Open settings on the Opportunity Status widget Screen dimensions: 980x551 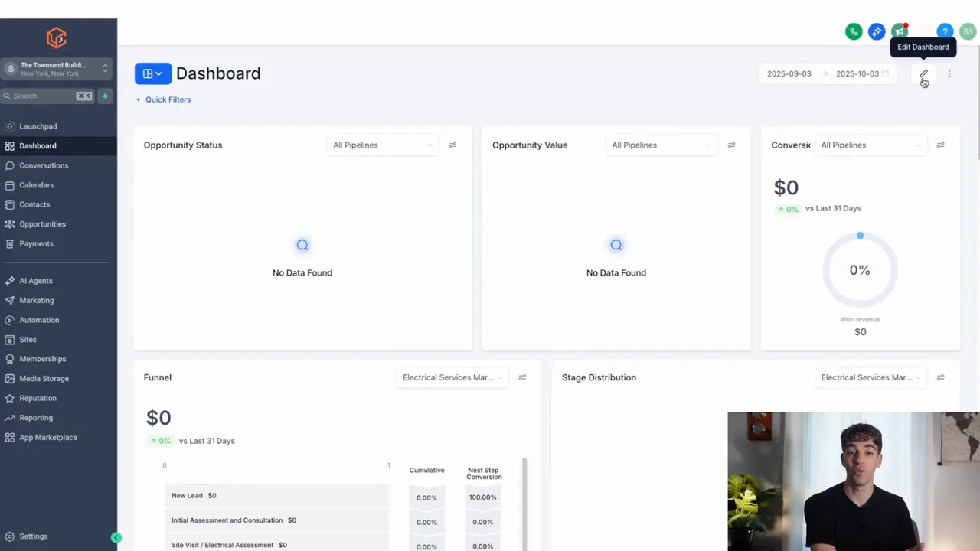(x=452, y=145)
